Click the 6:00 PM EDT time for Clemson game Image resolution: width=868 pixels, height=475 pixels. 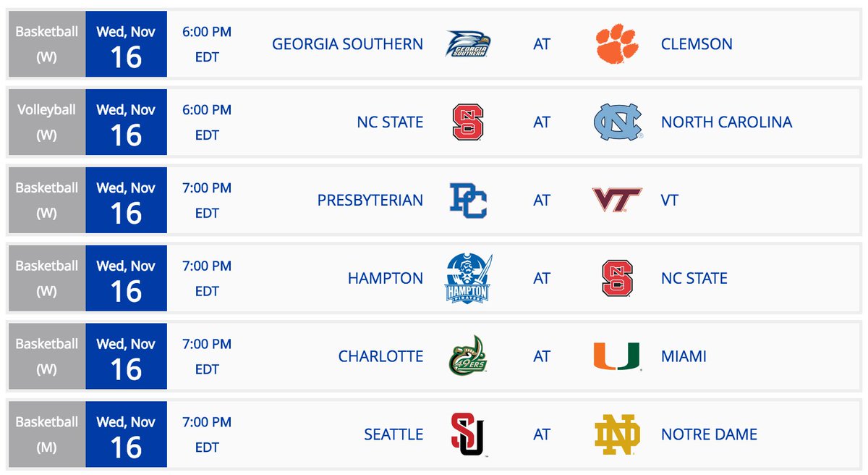coord(207,44)
